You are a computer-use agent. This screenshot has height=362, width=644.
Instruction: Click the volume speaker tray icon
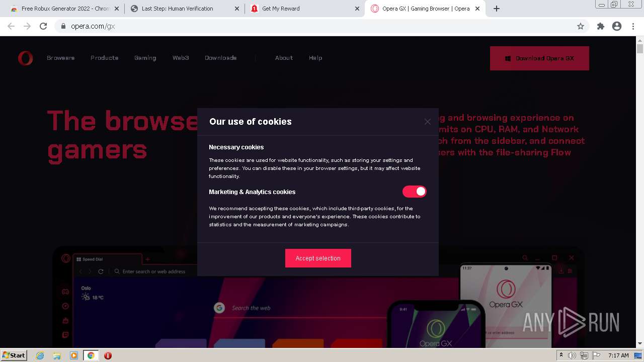(x=572, y=355)
